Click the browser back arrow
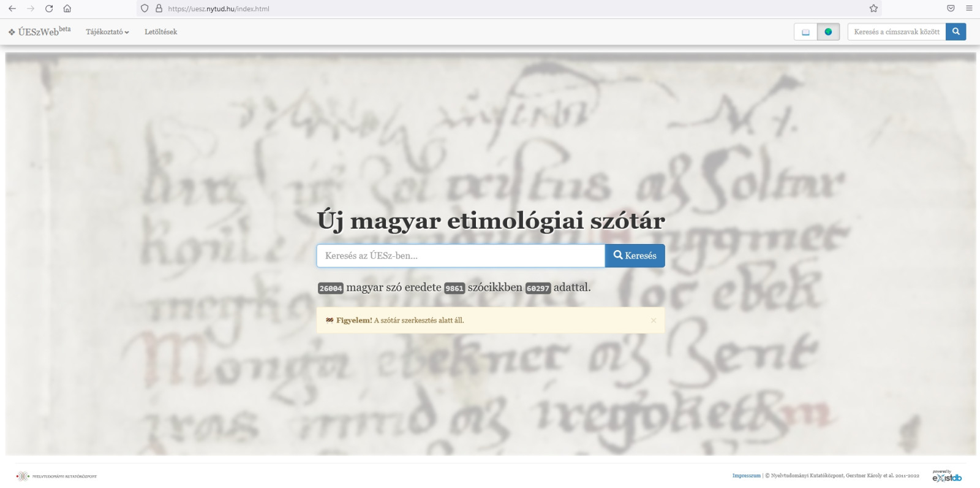The height and width of the screenshot is (488, 980). tap(12, 9)
